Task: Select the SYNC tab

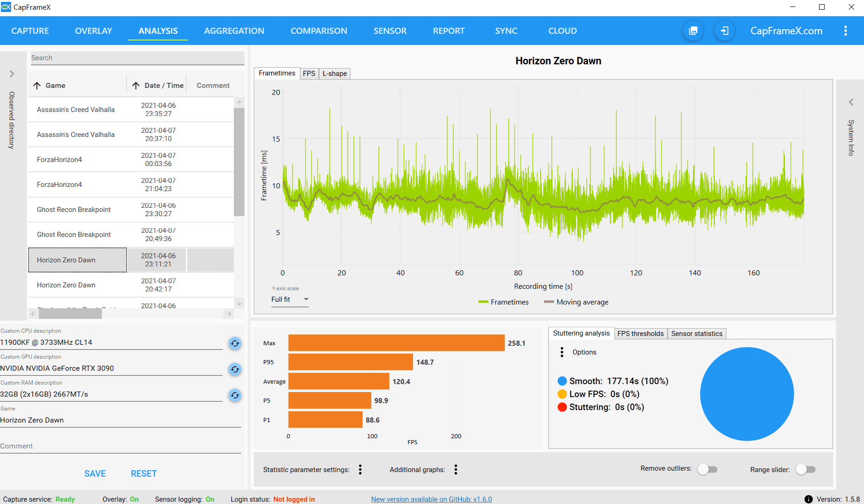Action: (x=507, y=31)
